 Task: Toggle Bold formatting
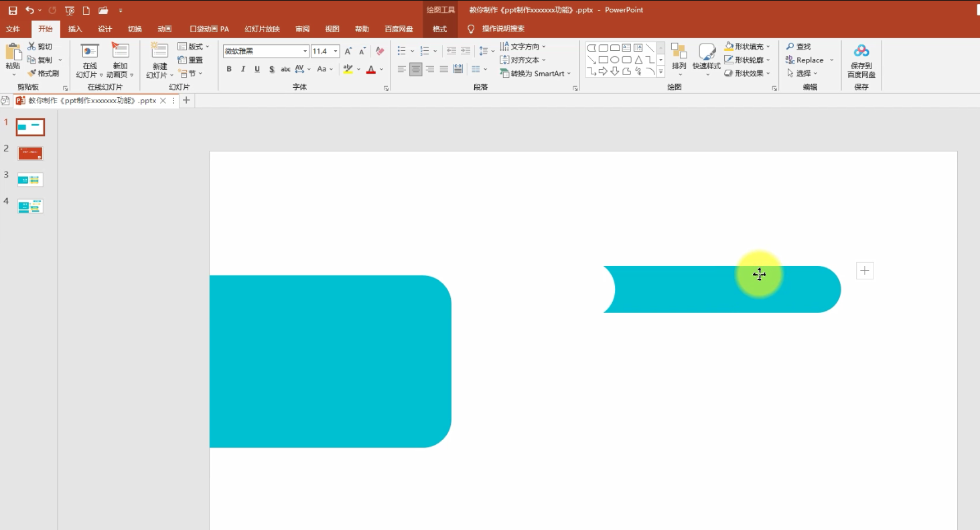[x=229, y=69]
